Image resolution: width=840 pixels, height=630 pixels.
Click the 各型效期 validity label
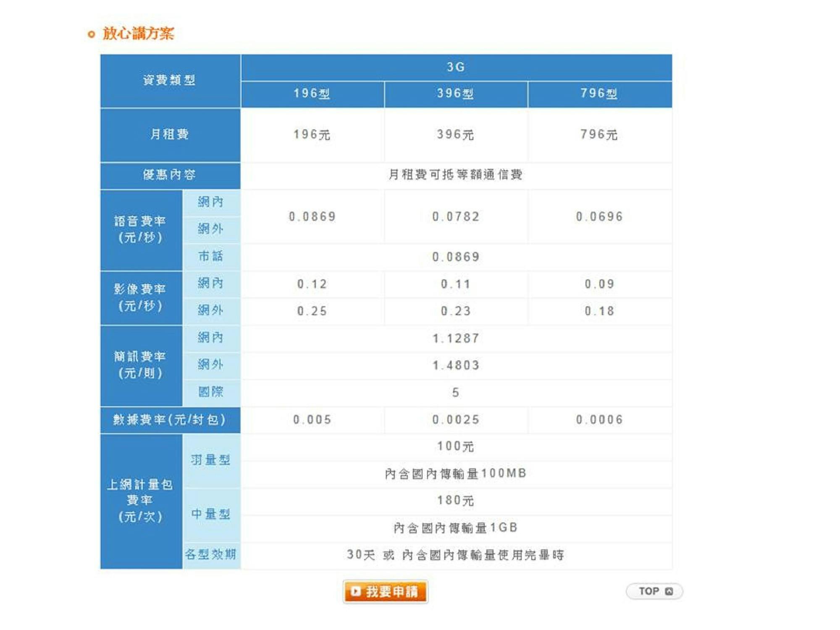pyautogui.click(x=211, y=555)
